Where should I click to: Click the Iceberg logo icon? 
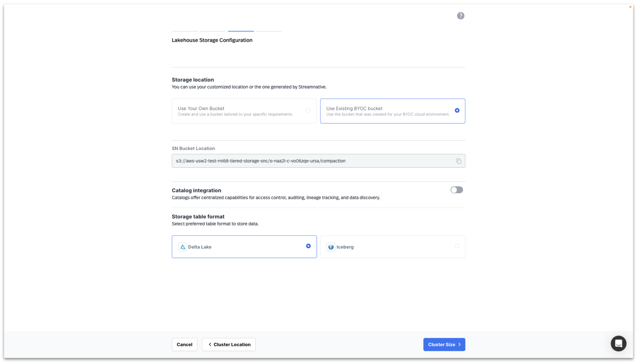(331, 247)
